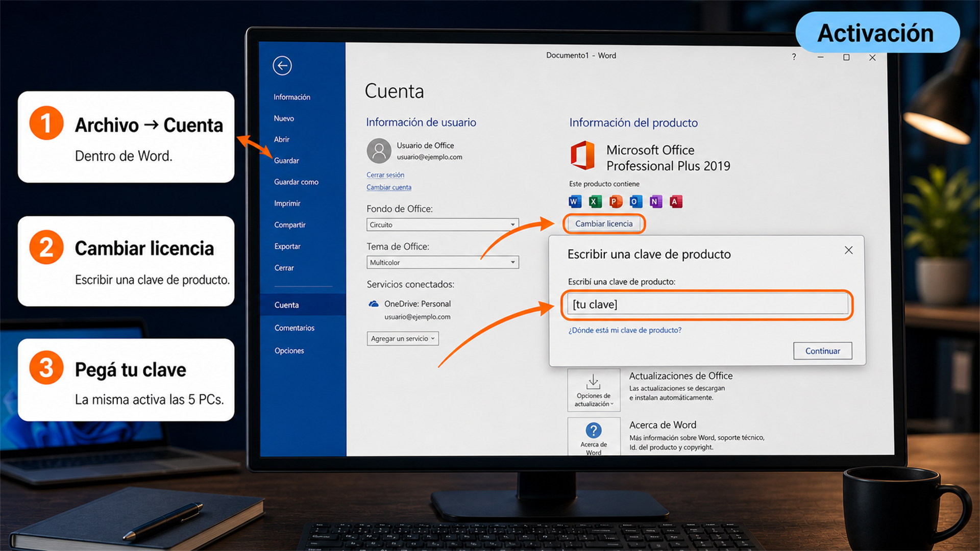
Task: Click the OneDrive cloud icon
Action: 374,304
